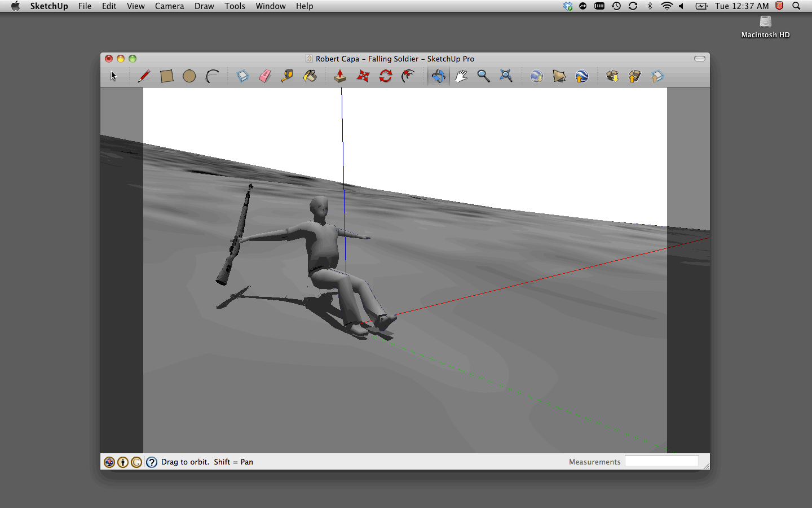Open the Edit menu
This screenshot has width=812, height=508.
[109, 6]
